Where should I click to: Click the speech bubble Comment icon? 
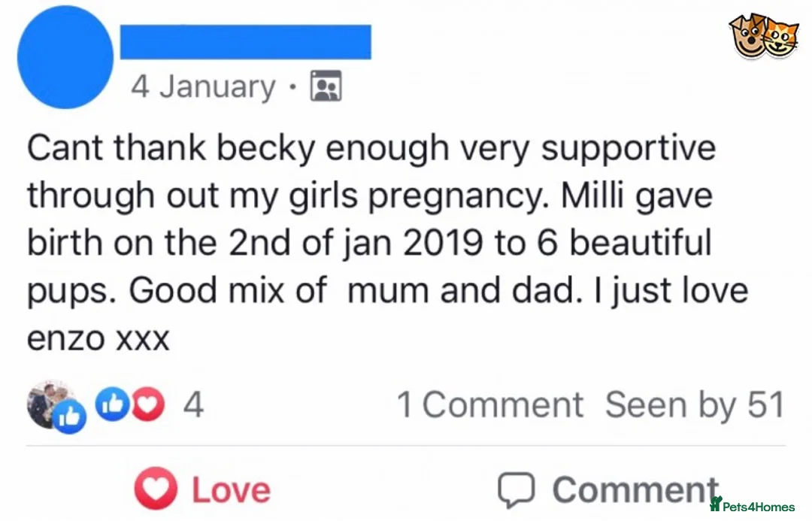517,490
